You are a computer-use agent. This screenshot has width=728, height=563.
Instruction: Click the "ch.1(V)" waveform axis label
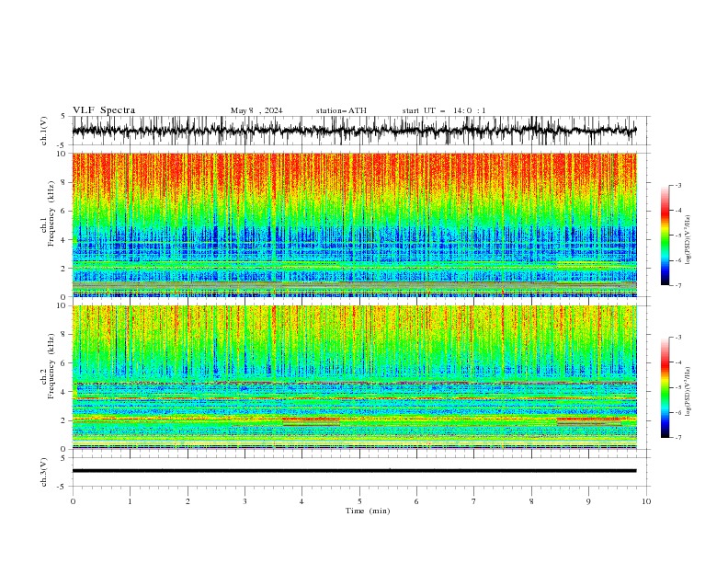click(44, 131)
